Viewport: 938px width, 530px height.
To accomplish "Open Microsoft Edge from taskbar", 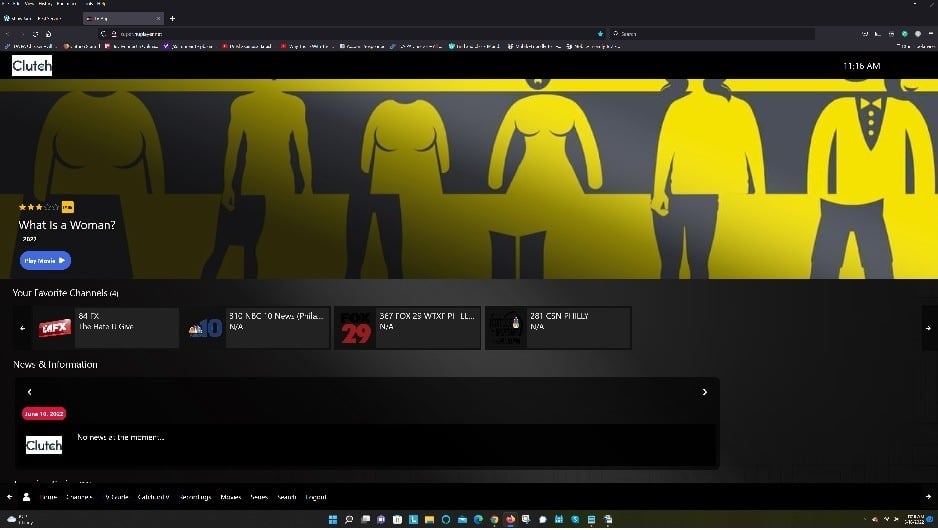I will [x=478, y=520].
